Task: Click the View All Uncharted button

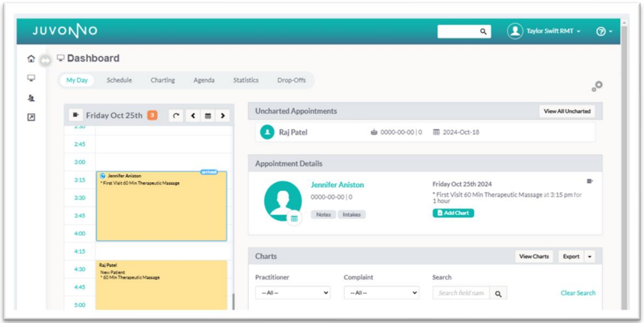Action: [x=567, y=111]
